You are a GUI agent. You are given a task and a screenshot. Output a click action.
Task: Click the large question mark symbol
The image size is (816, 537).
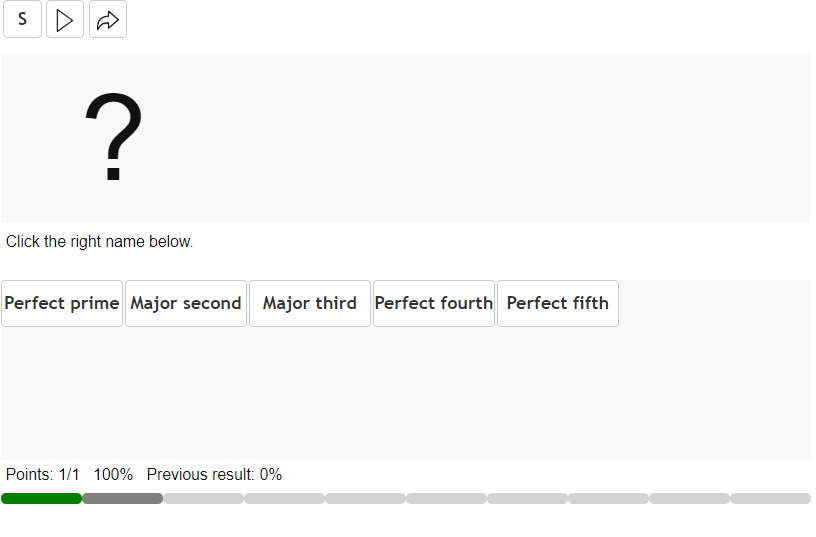(x=114, y=138)
